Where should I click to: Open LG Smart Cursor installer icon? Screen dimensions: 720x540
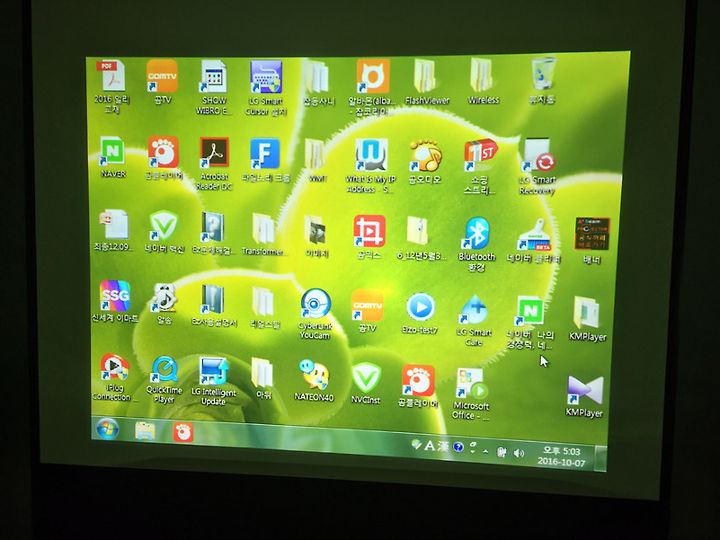click(x=266, y=87)
